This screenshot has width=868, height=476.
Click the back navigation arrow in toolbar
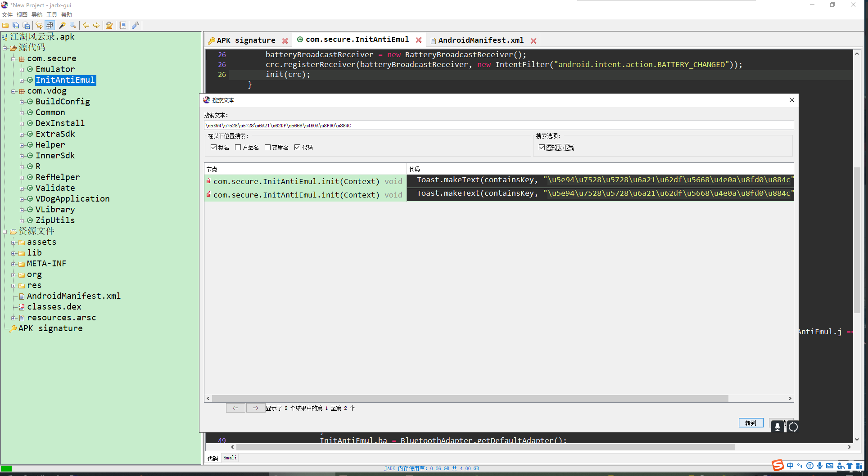pyautogui.click(x=86, y=25)
